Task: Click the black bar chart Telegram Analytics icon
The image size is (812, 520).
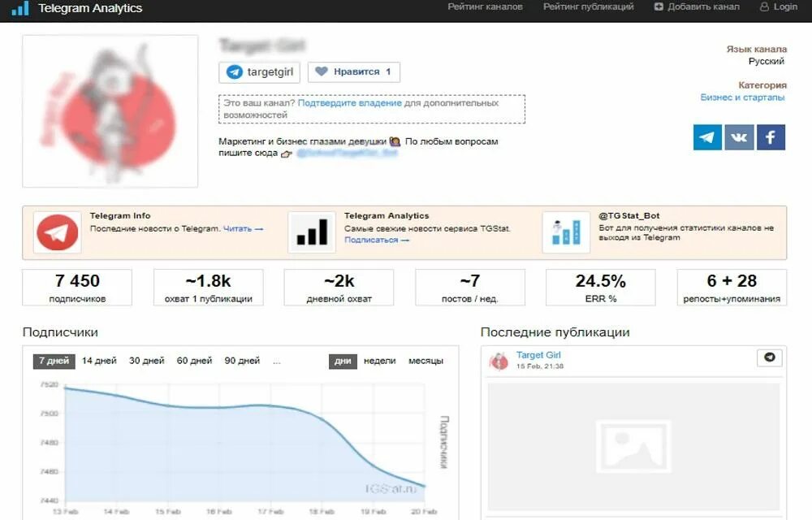Action: pyautogui.click(x=312, y=232)
